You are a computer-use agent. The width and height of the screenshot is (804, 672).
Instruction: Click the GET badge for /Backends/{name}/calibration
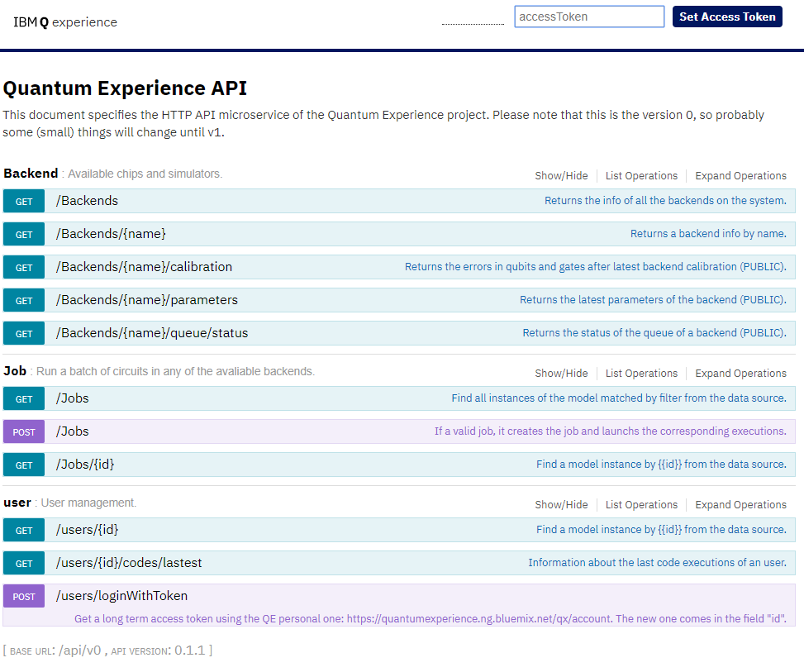click(x=24, y=267)
